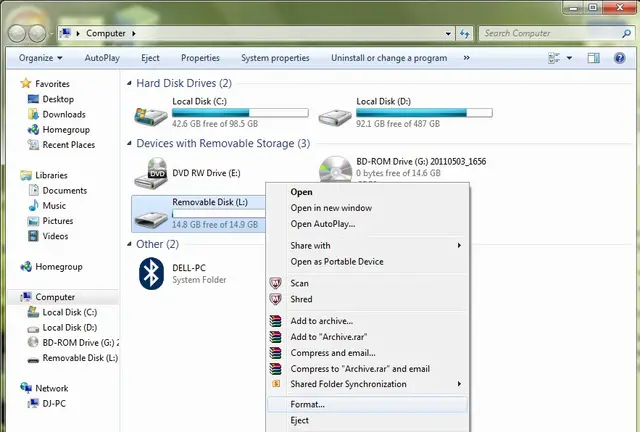Select Homegroup under Favorites

pos(66,129)
